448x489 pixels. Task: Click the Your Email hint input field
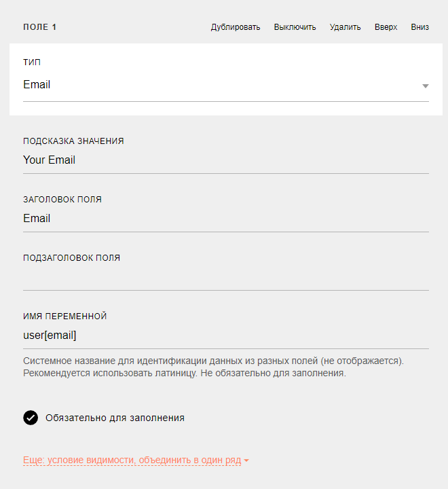click(226, 160)
